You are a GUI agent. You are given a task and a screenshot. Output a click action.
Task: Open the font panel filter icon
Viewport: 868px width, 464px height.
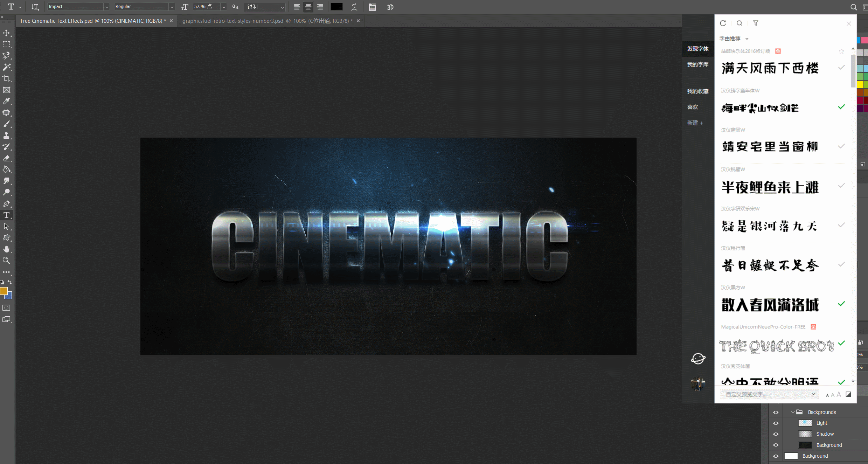[756, 23]
